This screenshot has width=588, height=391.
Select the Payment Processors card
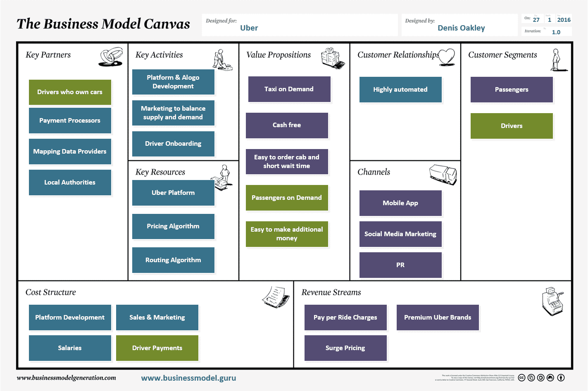pos(70,121)
